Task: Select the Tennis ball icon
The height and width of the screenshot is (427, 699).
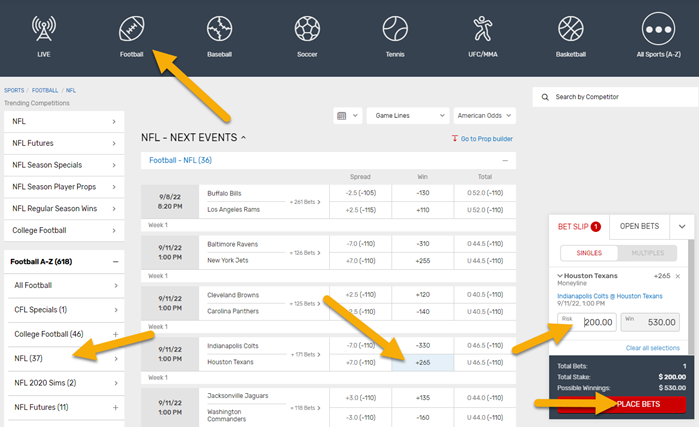Action: [394, 28]
